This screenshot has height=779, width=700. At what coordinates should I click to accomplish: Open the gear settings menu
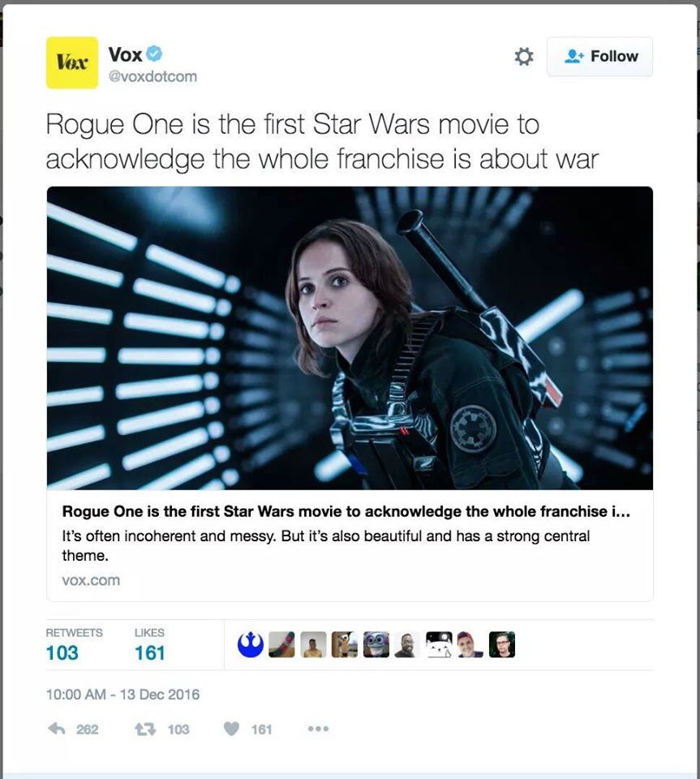[524, 57]
